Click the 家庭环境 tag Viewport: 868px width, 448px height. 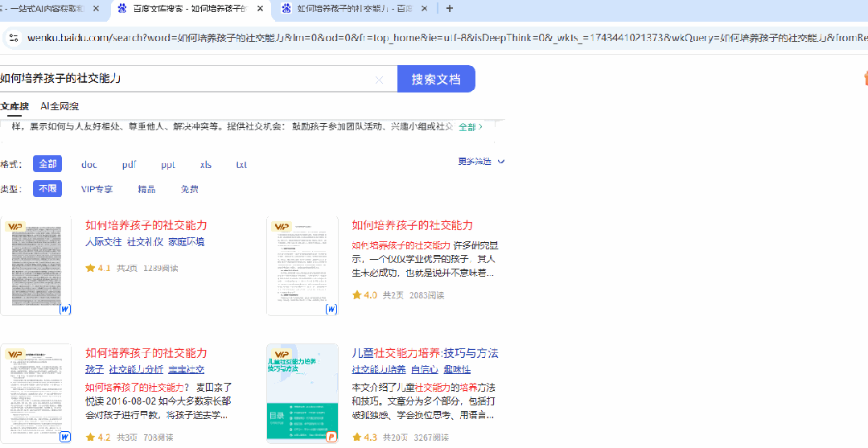(187, 242)
